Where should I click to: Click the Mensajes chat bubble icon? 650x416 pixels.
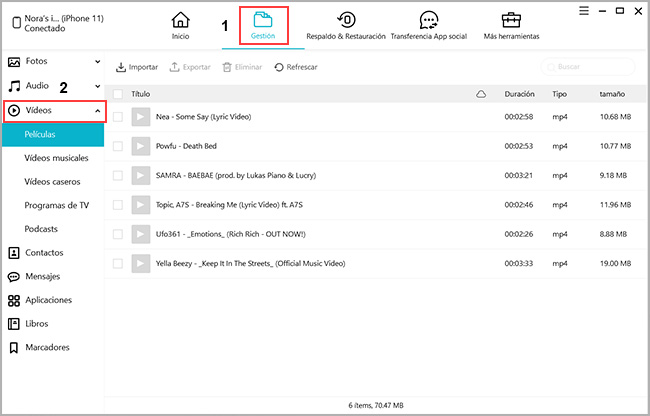pyautogui.click(x=14, y=277)
